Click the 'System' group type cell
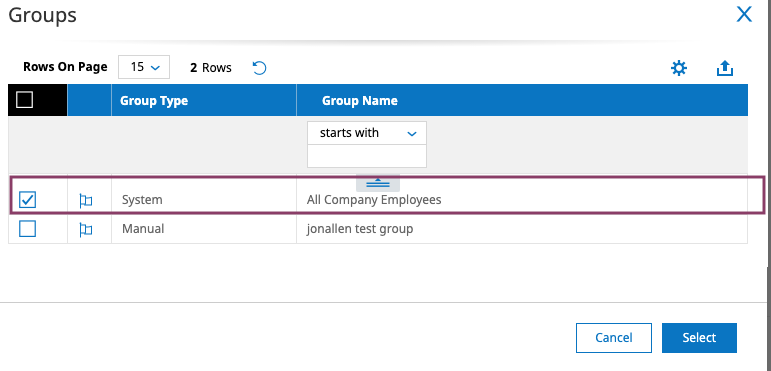Screen dimensions: 771x371 click(x=142, y=200)
